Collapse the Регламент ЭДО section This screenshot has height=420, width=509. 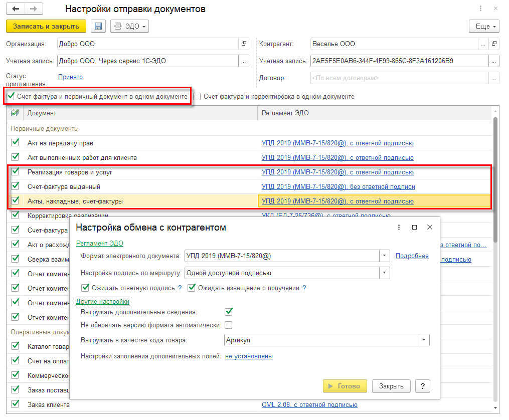pyautogui.click(x=100, y=243)
